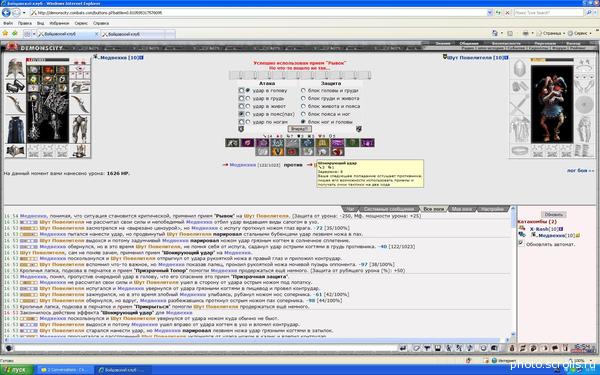Viewport: 600px width, 375px height.
Task: Open the 'Страница' toolbar dropdown
Action: click(x=551, y=34)
